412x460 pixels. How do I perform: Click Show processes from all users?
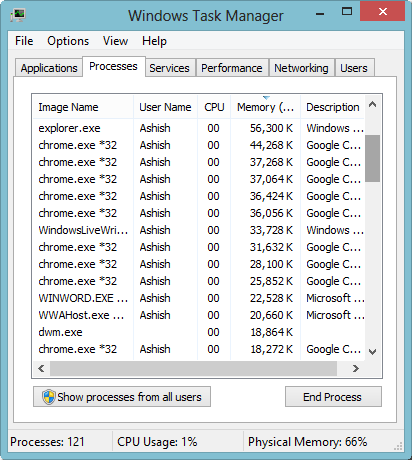pos(122,397)
